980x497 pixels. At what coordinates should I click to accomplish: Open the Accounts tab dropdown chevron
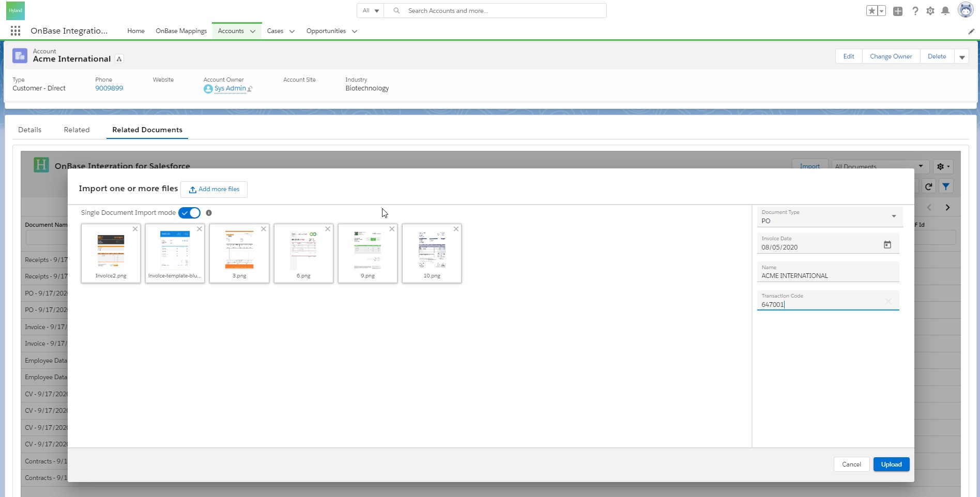253,32
